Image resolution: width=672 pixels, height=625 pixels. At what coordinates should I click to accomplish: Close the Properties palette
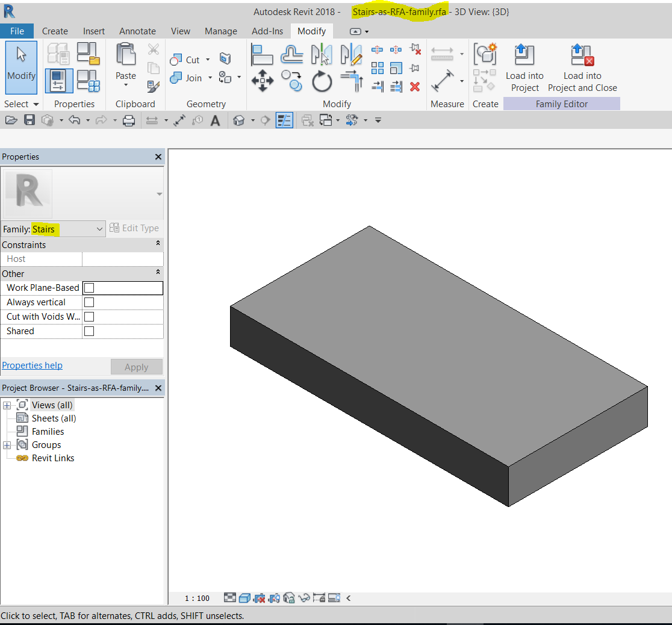coord(158,157)
